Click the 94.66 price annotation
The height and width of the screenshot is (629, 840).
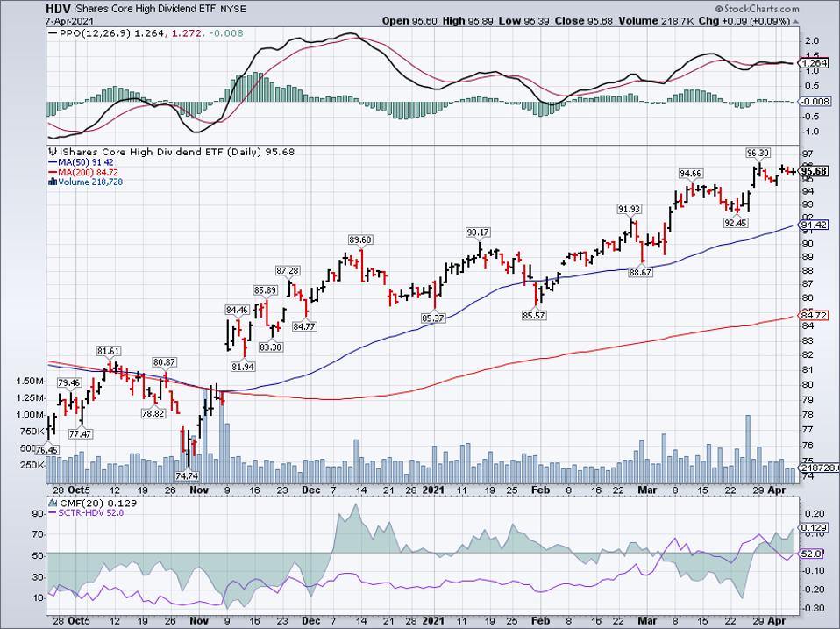691,174
